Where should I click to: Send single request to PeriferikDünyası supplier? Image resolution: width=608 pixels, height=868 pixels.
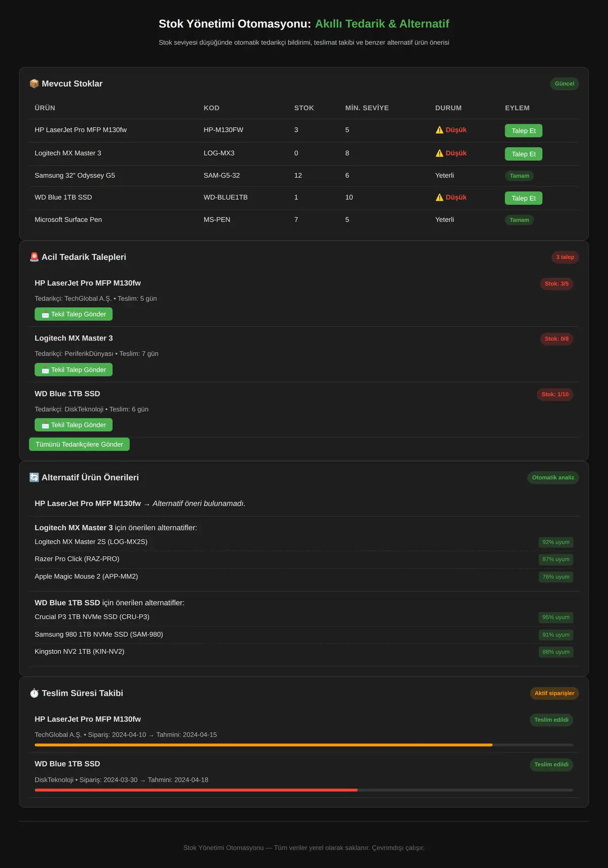pyautogui.click(x=73, y=370)
